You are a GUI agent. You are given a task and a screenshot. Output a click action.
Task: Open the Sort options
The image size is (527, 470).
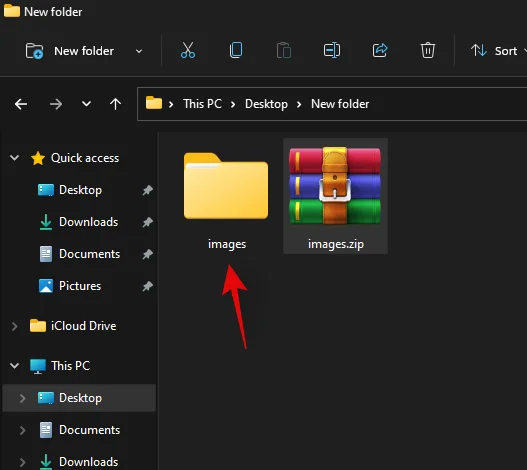(x=498, y=51)
